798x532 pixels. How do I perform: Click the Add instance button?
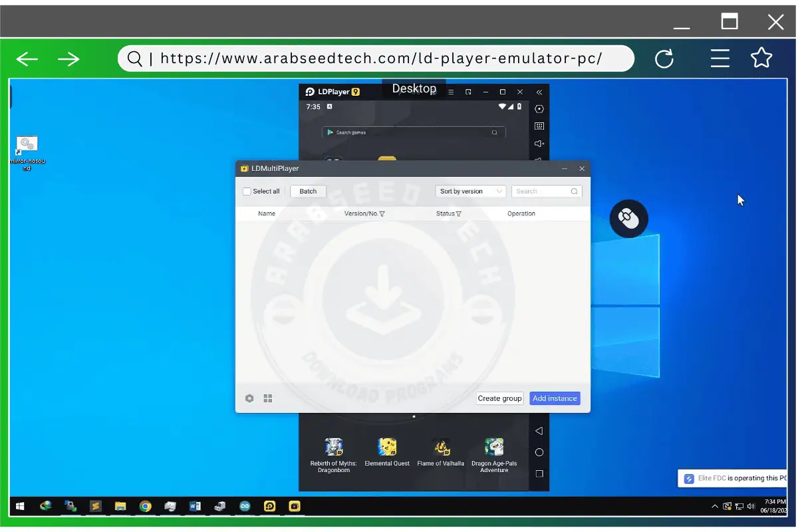555,398
